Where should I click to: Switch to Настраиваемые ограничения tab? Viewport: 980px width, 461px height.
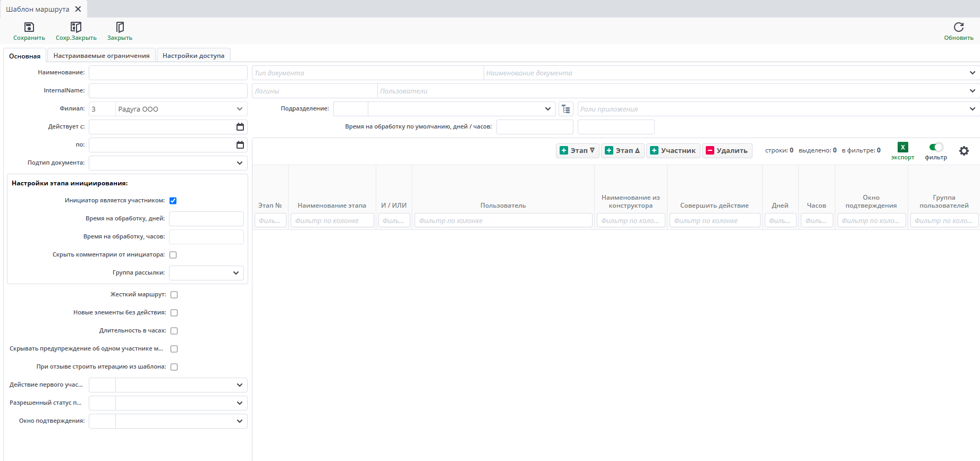coord(102,56)
